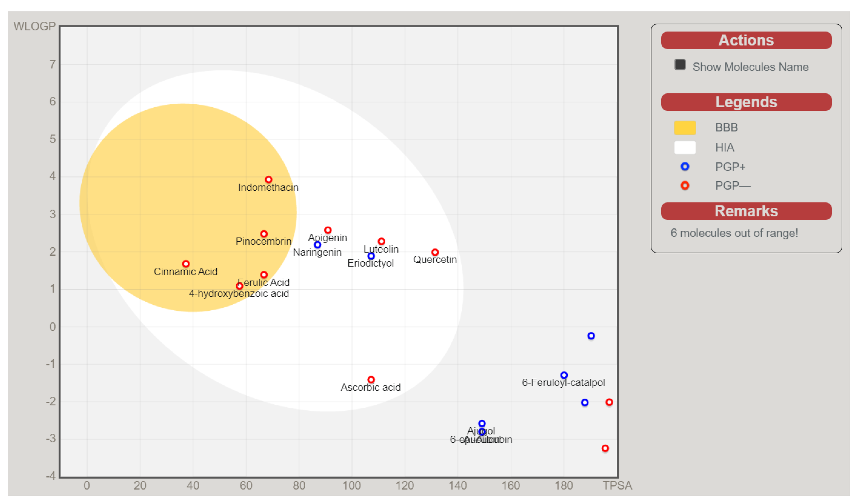Click the Indomethacin data point marker
This screenshot has height=504, width=858.
269,179
